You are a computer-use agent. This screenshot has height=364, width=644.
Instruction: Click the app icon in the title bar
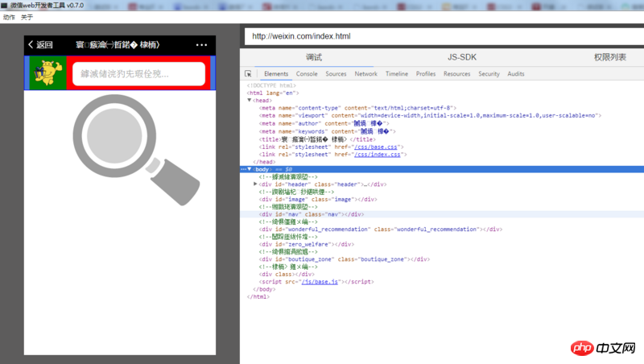[x=5, y=6]
